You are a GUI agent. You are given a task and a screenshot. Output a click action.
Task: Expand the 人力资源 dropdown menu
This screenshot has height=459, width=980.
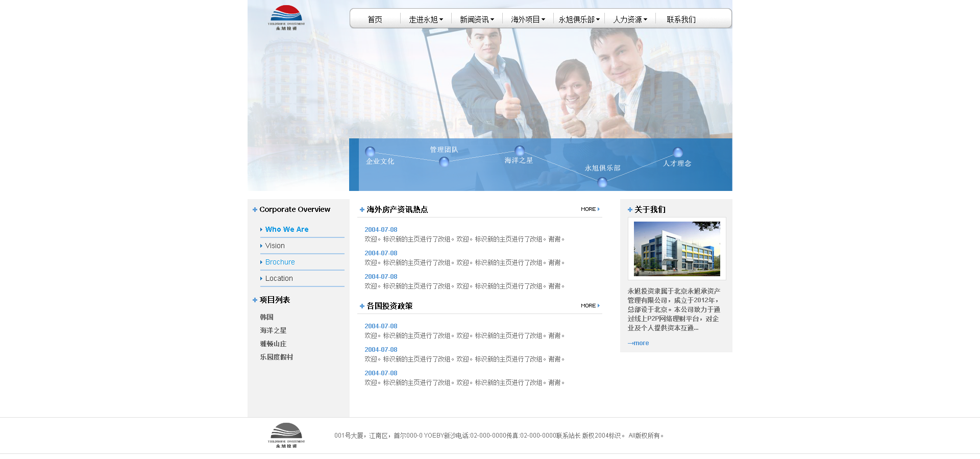[630, 19]
